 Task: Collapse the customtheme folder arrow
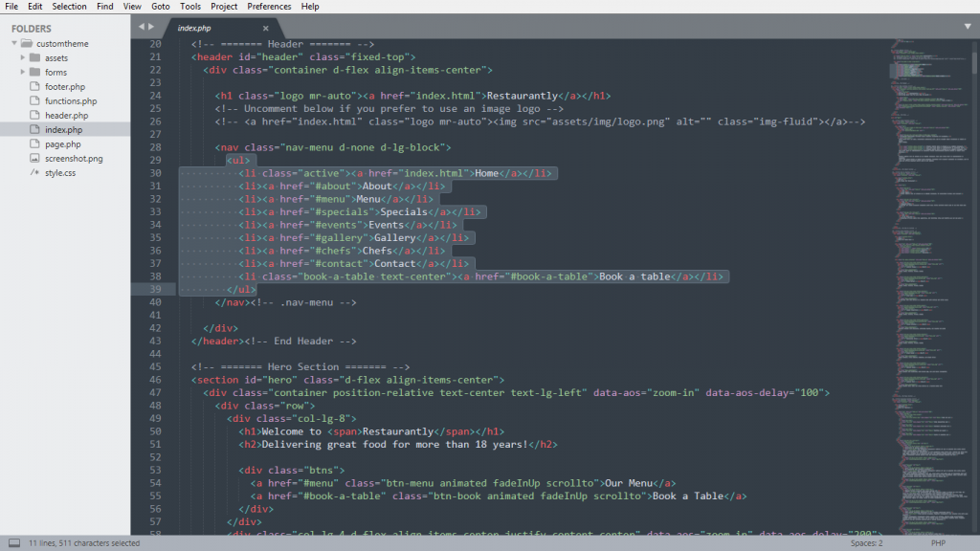pyautogui.click(x=12, y=43)
